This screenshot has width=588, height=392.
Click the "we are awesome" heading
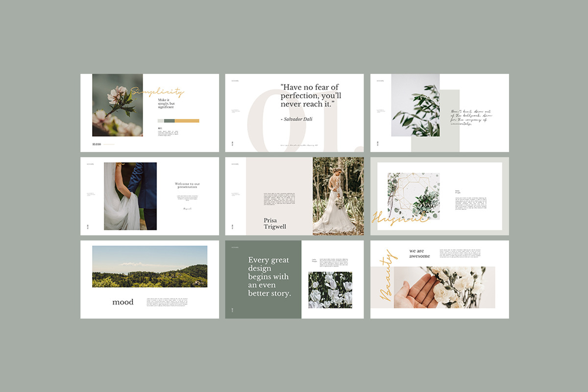click(420, 253)
